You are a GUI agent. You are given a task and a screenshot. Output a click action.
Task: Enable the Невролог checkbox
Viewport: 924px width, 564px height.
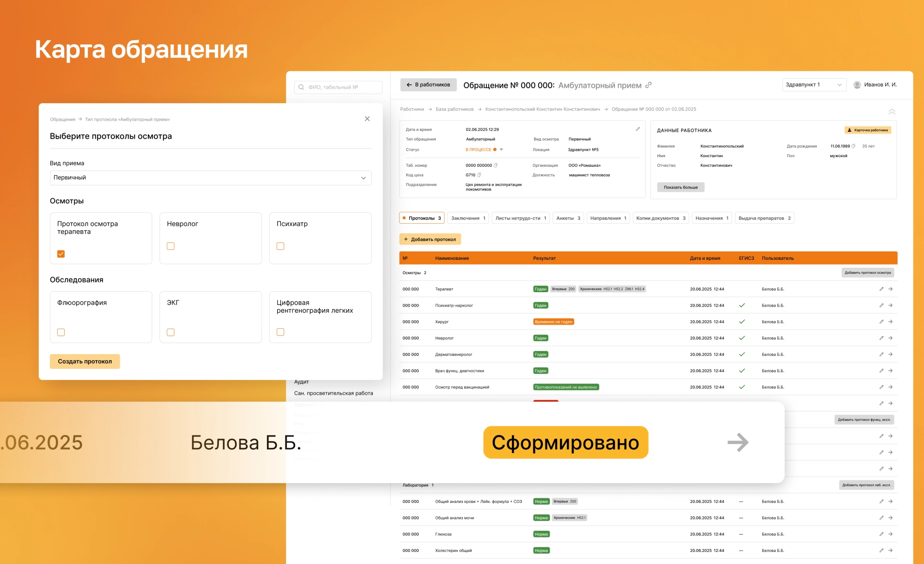[170, 246]
